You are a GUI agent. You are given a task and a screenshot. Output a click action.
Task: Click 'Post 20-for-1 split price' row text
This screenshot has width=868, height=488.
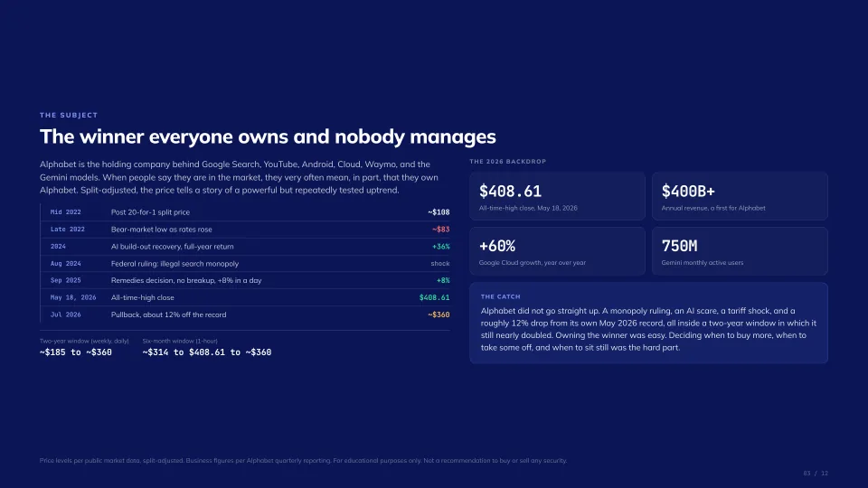click(x=150, y=211)
